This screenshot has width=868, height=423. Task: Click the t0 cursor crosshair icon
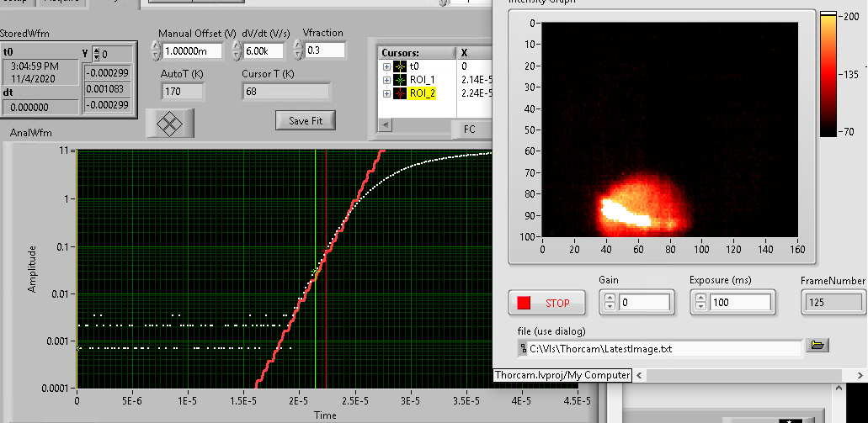[x=400, y=66]
